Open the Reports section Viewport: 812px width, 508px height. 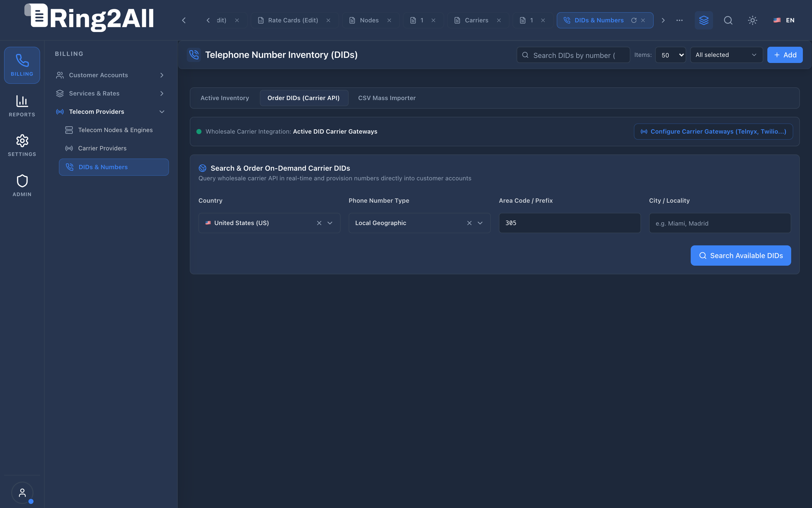click(22, 106)
